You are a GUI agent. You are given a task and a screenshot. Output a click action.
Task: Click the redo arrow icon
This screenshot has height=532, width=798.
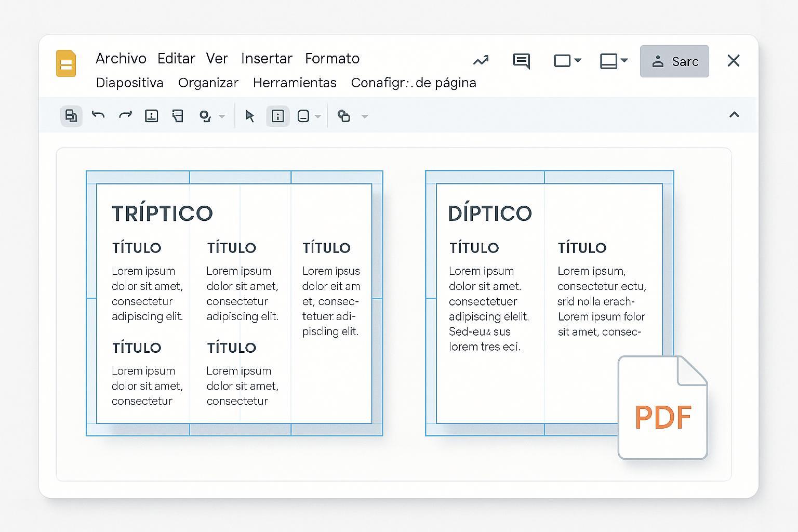pyautogui.click(x=125, y=115)
